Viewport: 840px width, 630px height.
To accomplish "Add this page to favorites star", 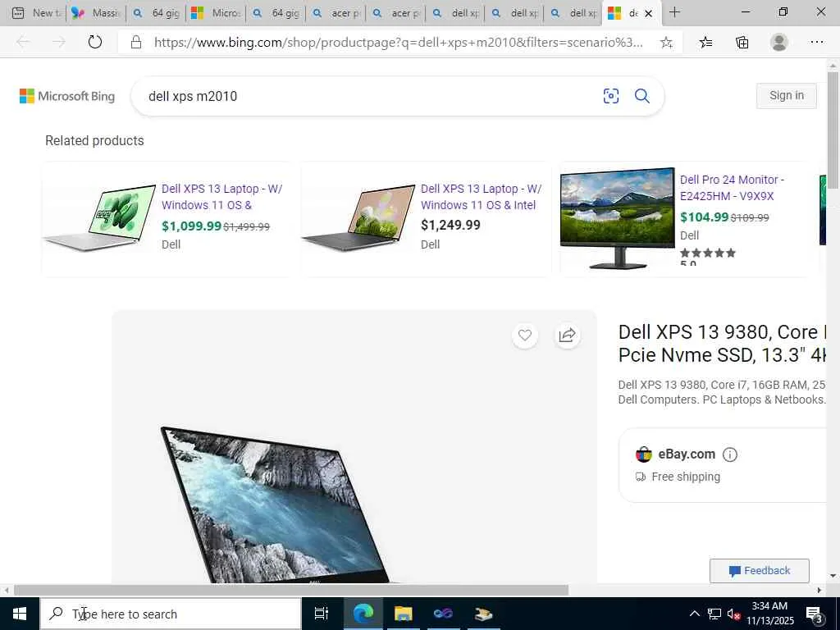I will click(666, 43).
